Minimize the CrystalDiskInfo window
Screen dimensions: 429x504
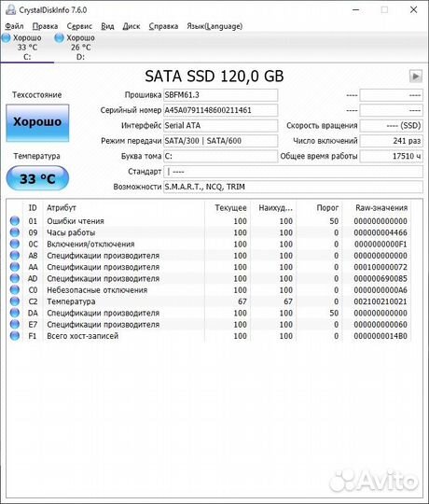coord(355,10)
